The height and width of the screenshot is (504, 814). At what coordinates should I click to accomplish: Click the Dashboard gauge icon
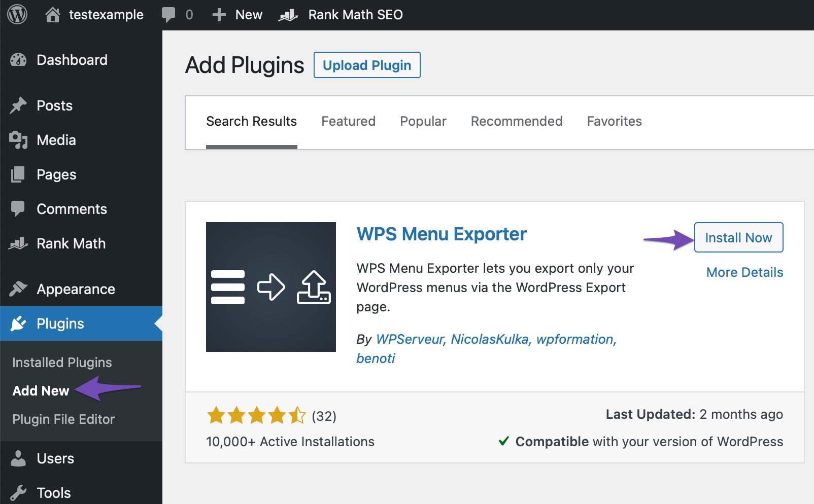tap(18, 60)
